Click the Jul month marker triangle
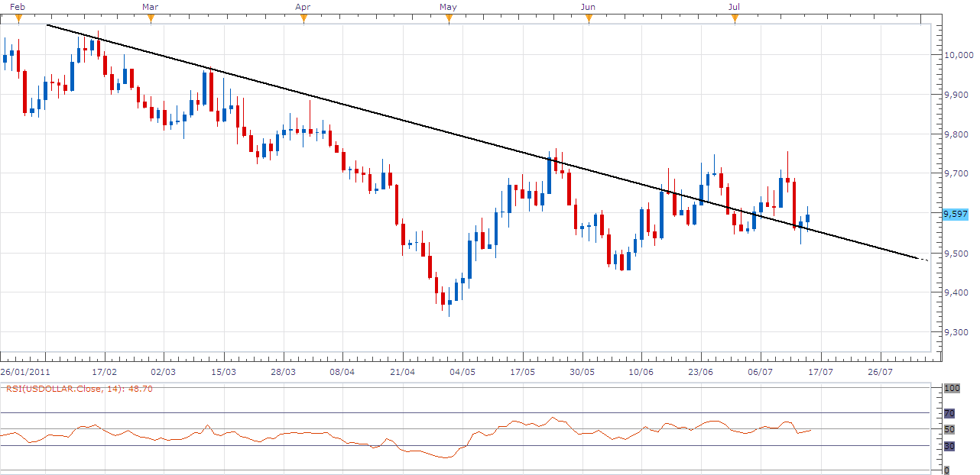Screen dimensions: 980x475 (x=735, y=18)
